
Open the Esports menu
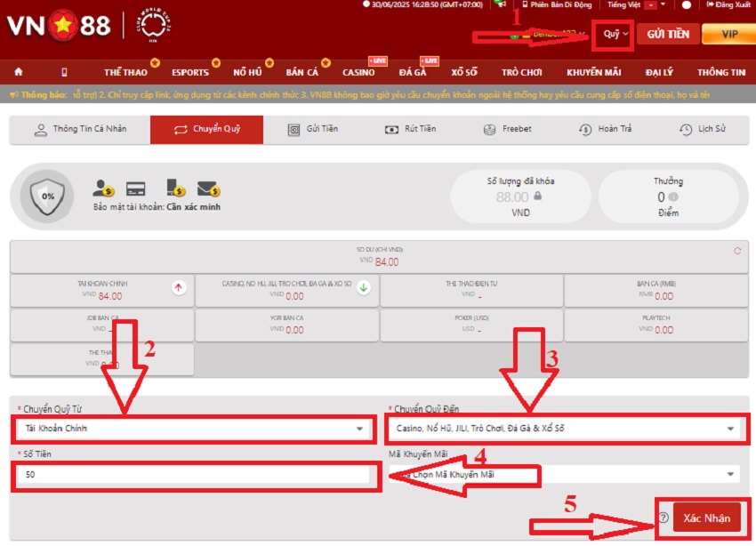coord(190,72)
